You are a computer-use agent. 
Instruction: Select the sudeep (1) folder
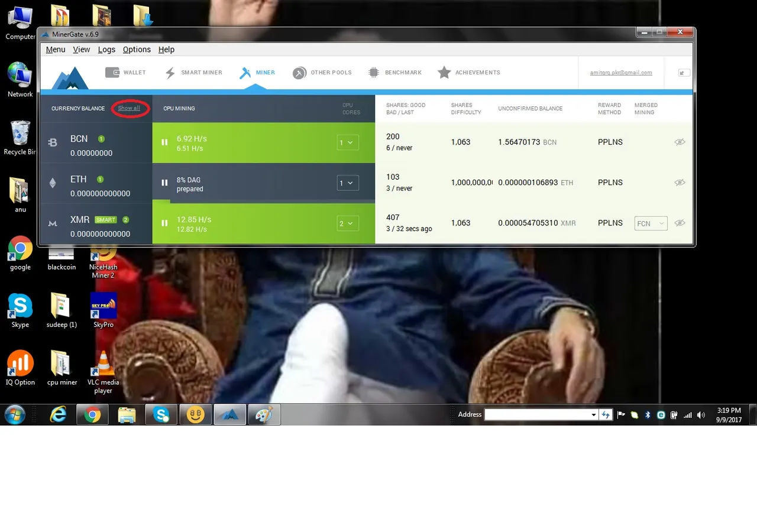pyautogui.click(x=62, y=310)
